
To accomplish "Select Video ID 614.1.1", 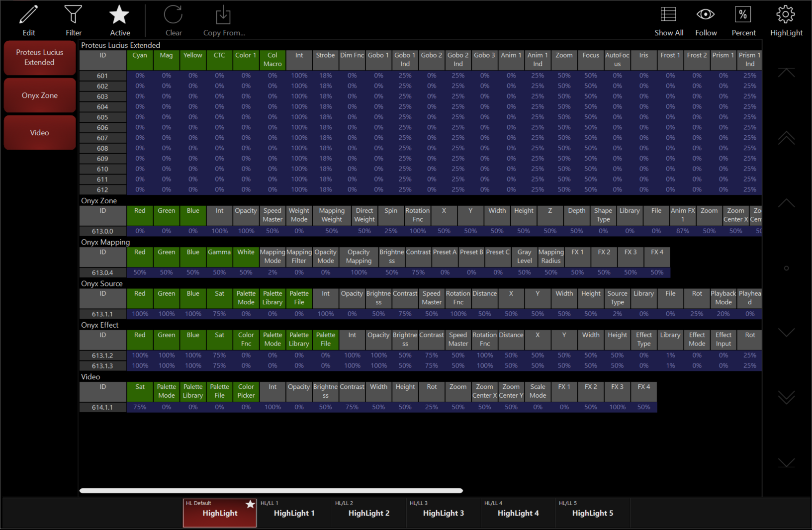I will pos(102,407).
